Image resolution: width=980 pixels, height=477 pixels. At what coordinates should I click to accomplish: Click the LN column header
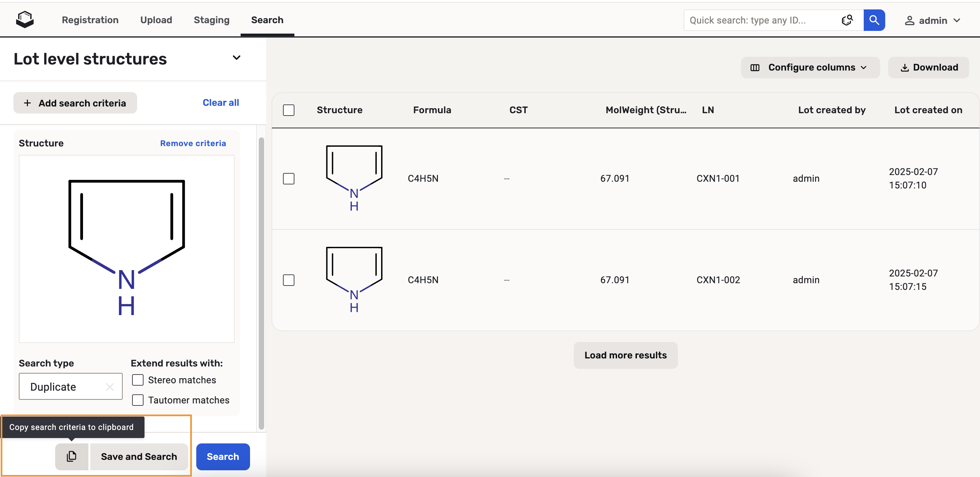[x=707, y=110]
